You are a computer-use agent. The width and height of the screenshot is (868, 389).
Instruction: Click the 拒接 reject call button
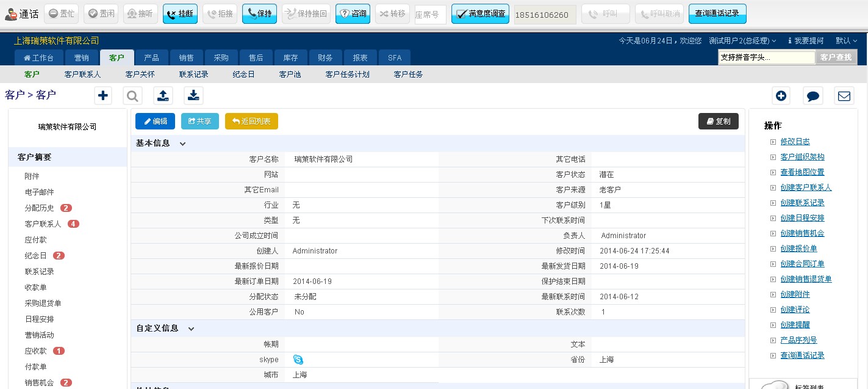coord(220,14)
